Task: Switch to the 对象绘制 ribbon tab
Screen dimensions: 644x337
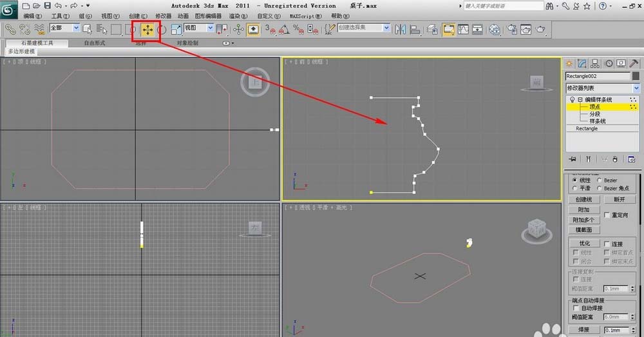Action: pyautogui.click(x=187, y=43)
